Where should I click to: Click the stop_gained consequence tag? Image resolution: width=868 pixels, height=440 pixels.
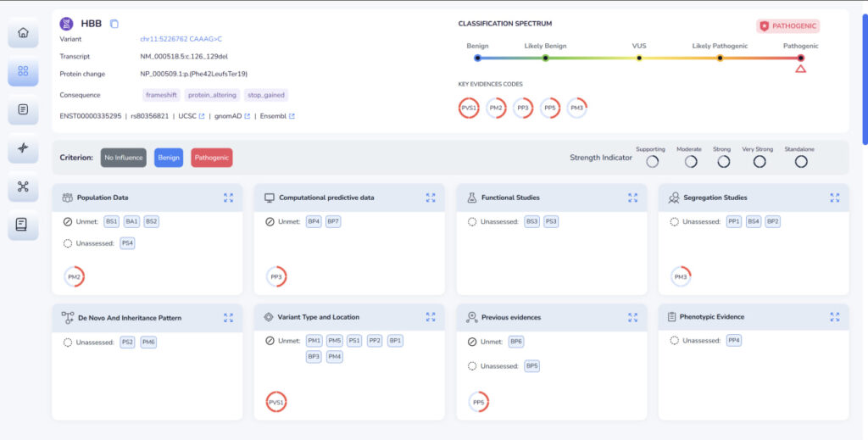pos(266,95)
